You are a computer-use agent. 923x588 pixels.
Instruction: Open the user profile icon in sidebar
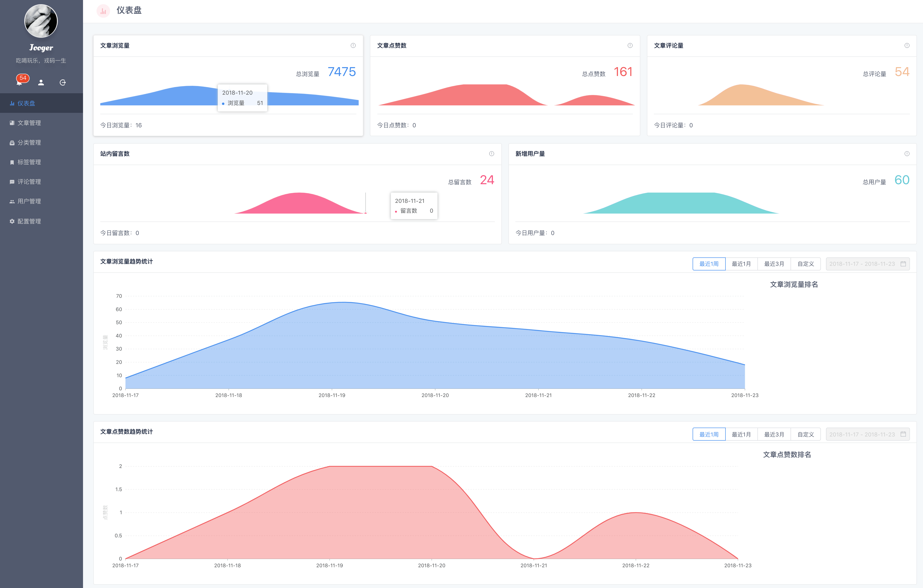41,82
